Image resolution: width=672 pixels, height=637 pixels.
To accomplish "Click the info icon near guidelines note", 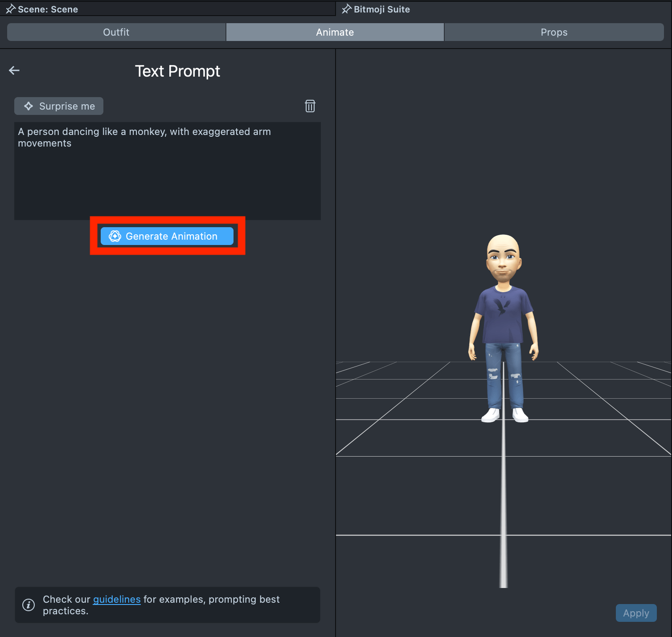I will [x=29, y=605].
